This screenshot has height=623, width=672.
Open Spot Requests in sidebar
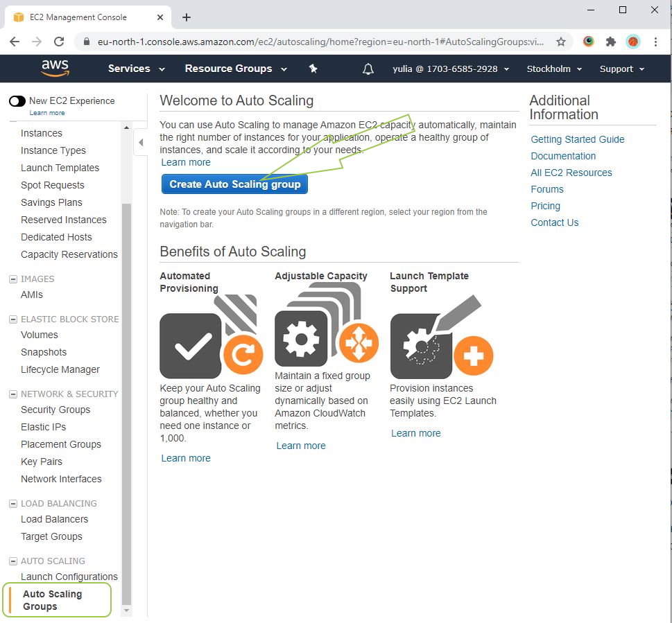point(52,185)
